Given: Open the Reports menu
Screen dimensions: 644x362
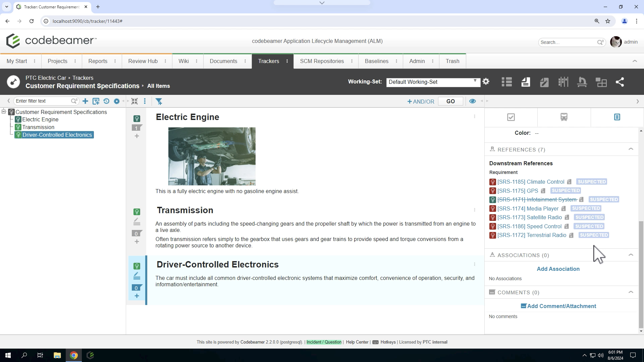Looking at the screenshot, I should tap(98, 61).
